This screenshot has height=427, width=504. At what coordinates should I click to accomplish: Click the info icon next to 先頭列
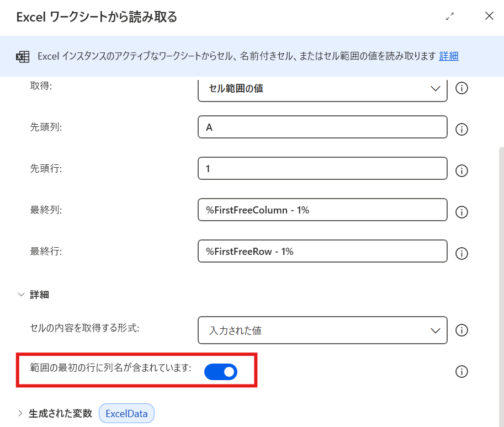(461, 129)
